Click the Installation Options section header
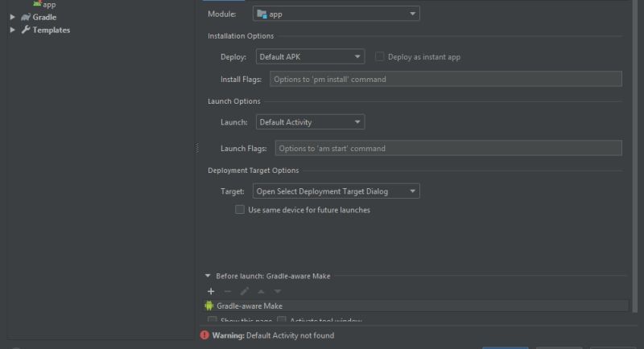The height and width of the screenshot is (349, 644). click(x=241, y=36)
